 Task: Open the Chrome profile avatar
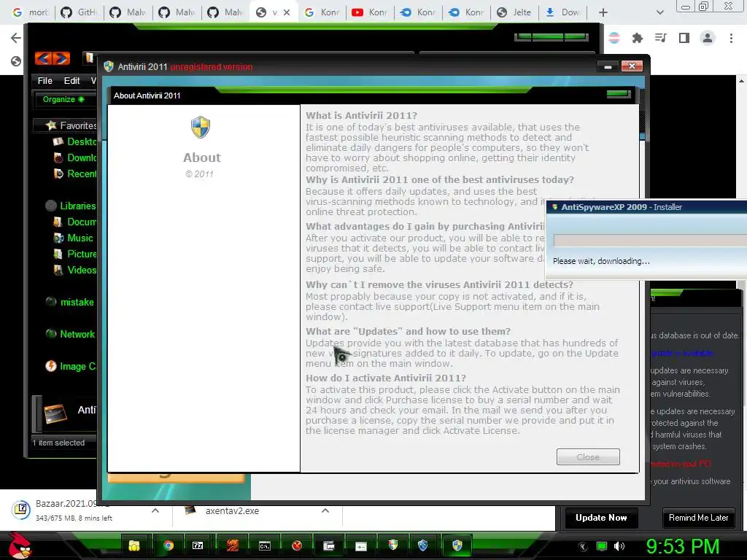pos(708,38)
